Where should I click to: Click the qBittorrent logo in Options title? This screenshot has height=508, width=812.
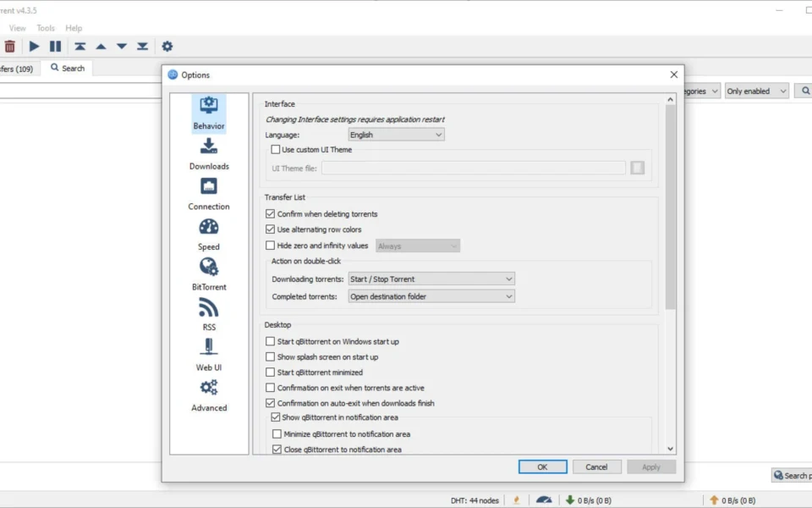(173, 75)
